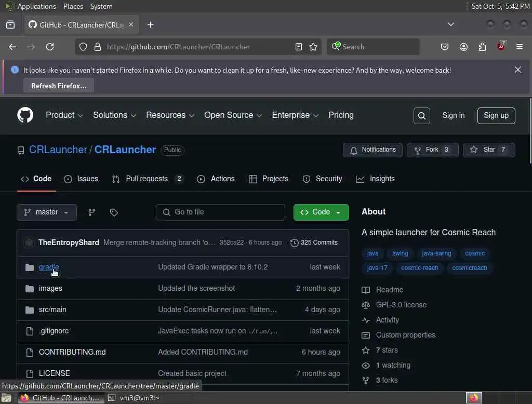The image size is (532, 404).
Task: Expand the Solutions menu
Action: [x=114, y=115]
